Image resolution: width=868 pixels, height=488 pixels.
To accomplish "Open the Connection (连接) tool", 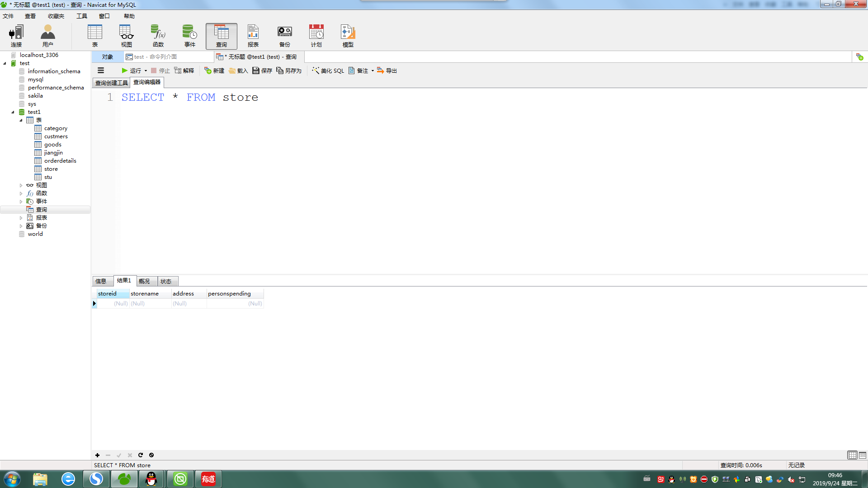I will coord(16,36).
